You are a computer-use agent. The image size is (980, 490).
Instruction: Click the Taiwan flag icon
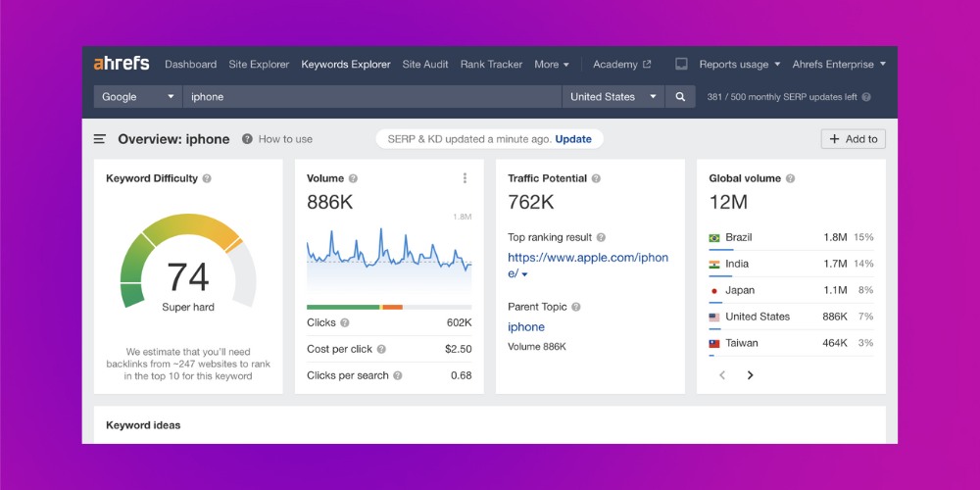tap(714, 343)
